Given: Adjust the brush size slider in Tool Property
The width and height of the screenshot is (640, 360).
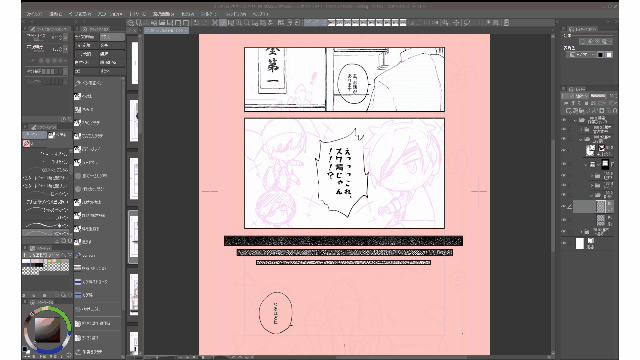Looking at the screenshot, I should 39,40.
